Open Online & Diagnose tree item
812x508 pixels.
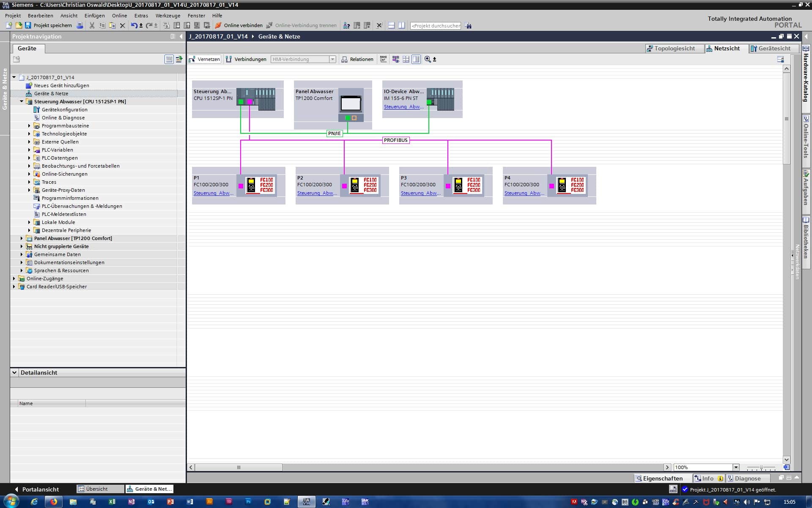[63, 118]
